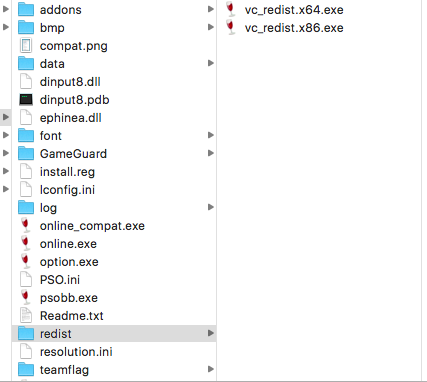Click the dinput8.pdb black terminal icon
This screenshot has width=427, height=382.
coord(26,100)
